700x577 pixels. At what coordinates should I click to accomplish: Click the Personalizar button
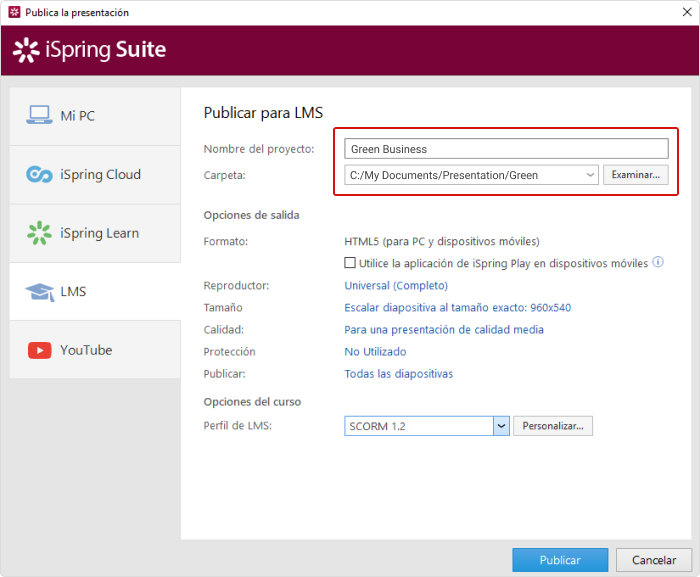553,426
